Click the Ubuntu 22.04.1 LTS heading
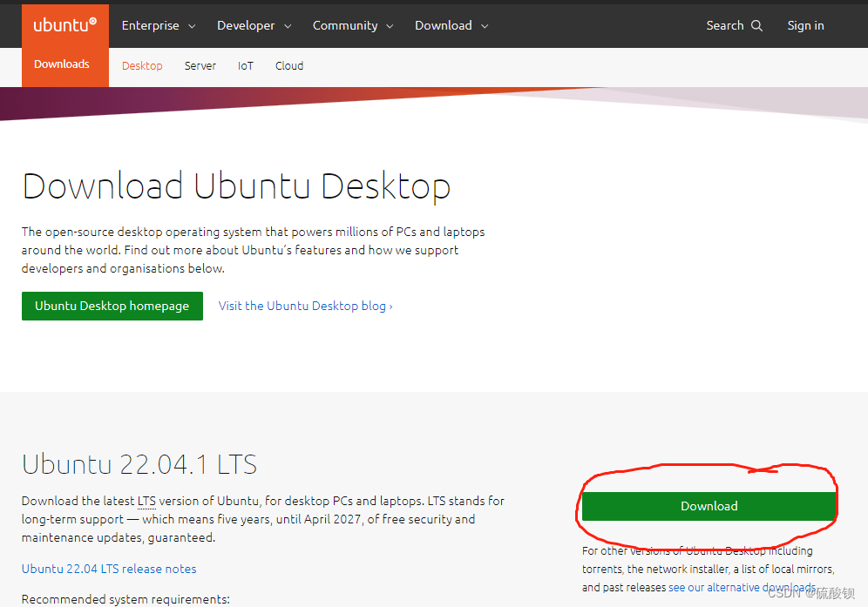868x607 pixels. 139,463
